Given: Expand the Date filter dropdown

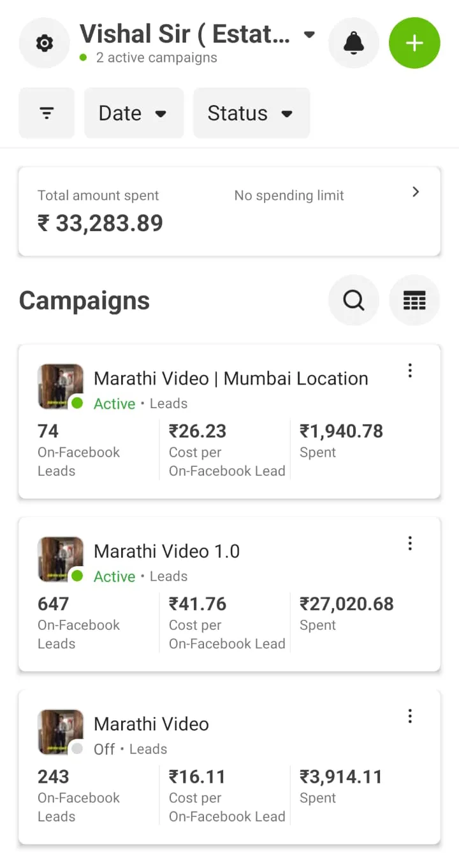Looking at the screenshot, I should 133,113.
